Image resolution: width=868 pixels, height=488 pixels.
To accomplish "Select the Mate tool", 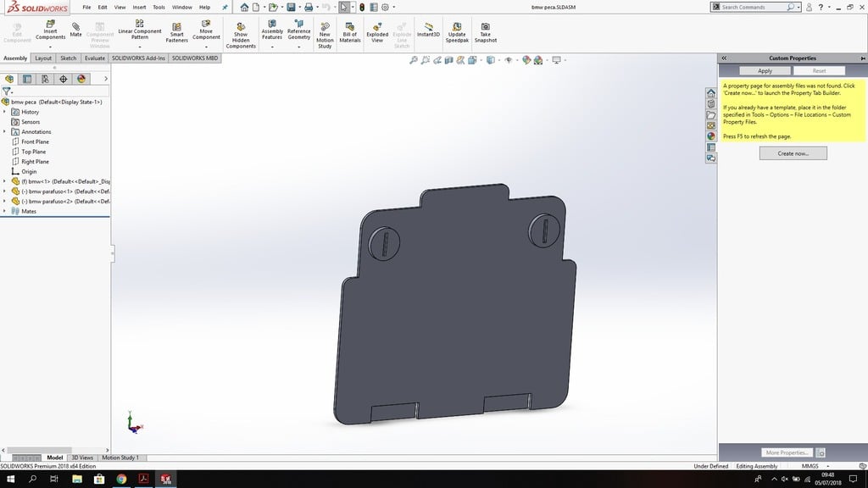I will pos(75,30).
